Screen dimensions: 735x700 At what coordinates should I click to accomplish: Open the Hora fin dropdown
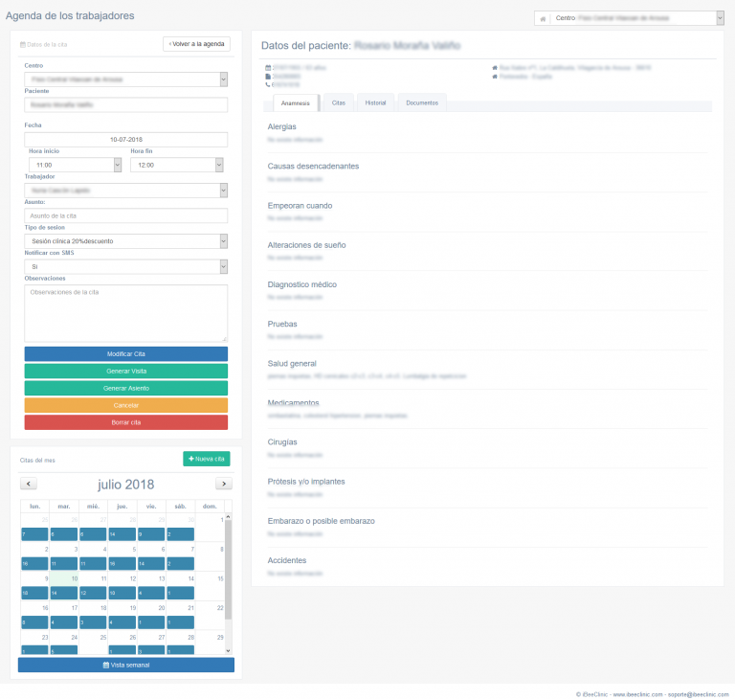[x=176, y=165]
